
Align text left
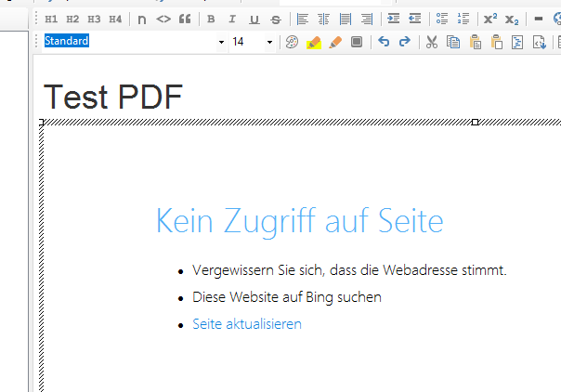point(303,19)
